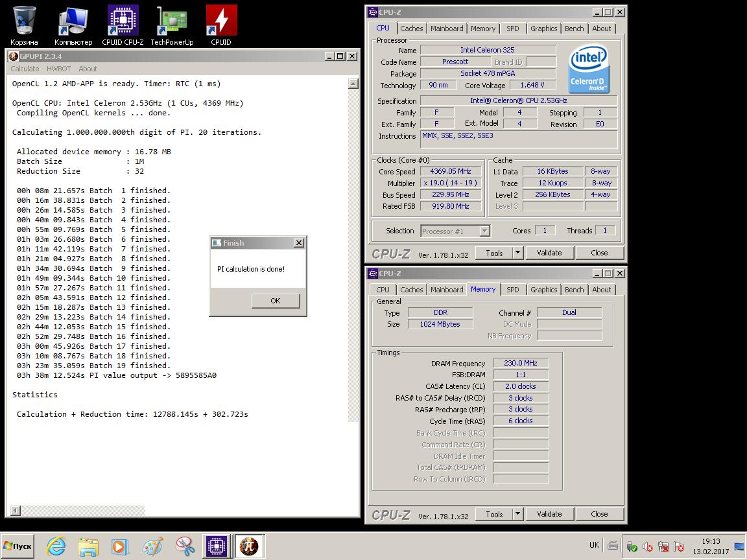The width and height of the screenshot is (747, 560).
Task: Click the muted volume tray icon
Action: pos(648,546)
